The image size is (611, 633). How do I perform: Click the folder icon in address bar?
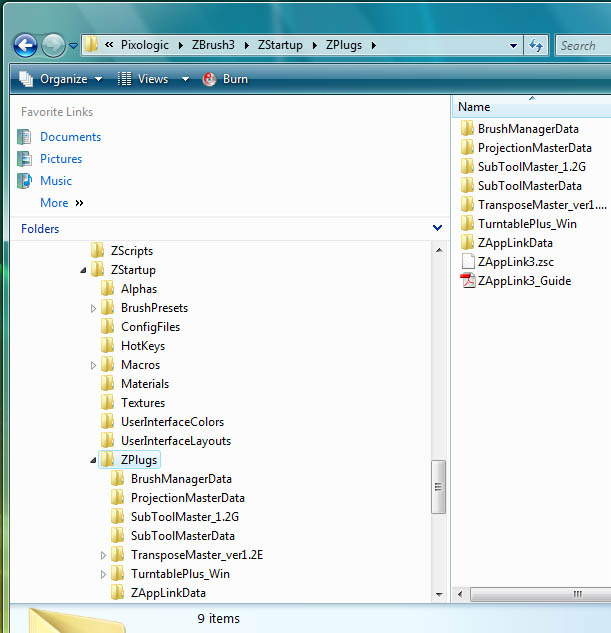tap(92, 44)
